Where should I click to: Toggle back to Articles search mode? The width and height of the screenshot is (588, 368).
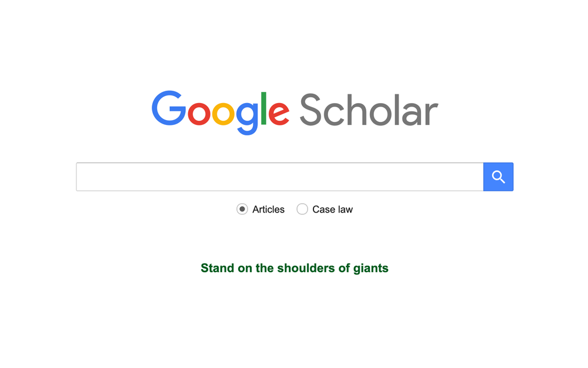[242, 209]
